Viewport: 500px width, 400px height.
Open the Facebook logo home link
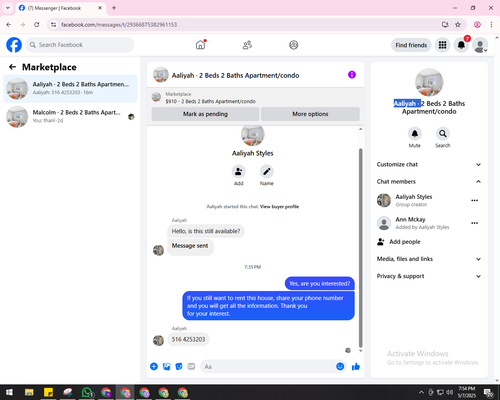(14, 45)
